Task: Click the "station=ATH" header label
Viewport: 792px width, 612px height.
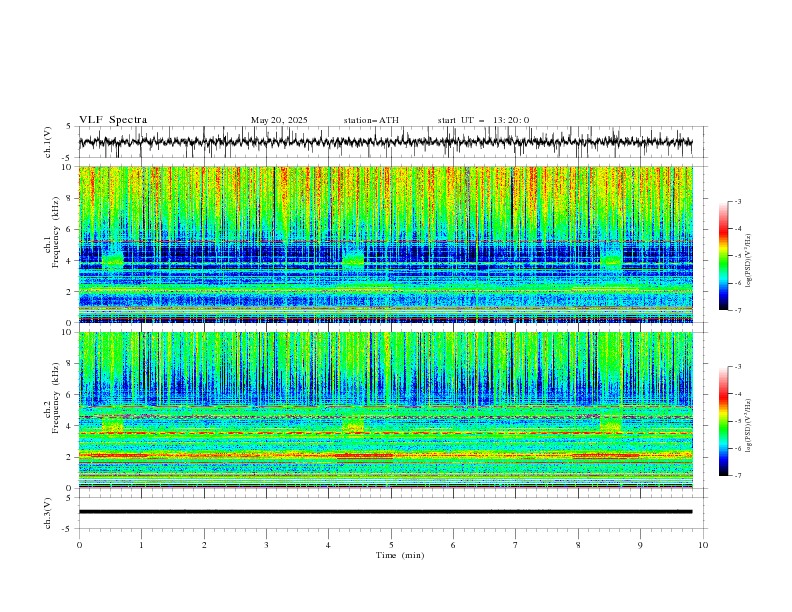Action: [371, 120]
